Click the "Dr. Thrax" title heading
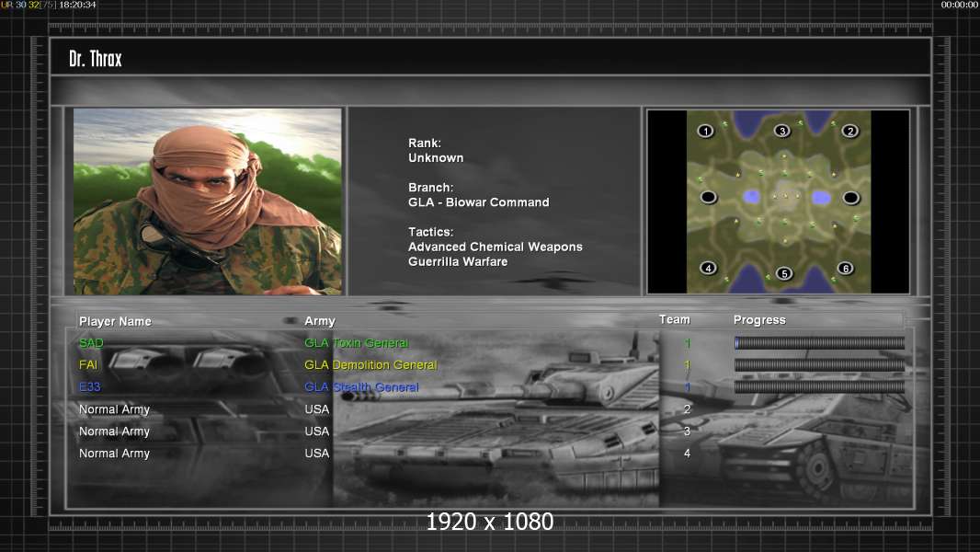This screenshot has width=980, height=552. click(96, 59)
